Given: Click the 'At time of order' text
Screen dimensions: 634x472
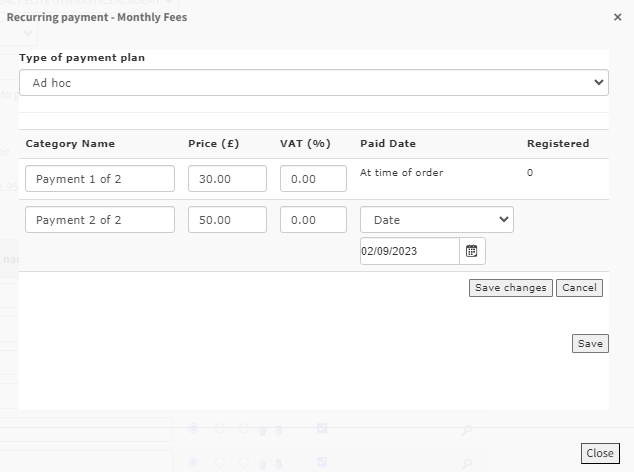Looking at the screenshot, I should tap(401, 173).
